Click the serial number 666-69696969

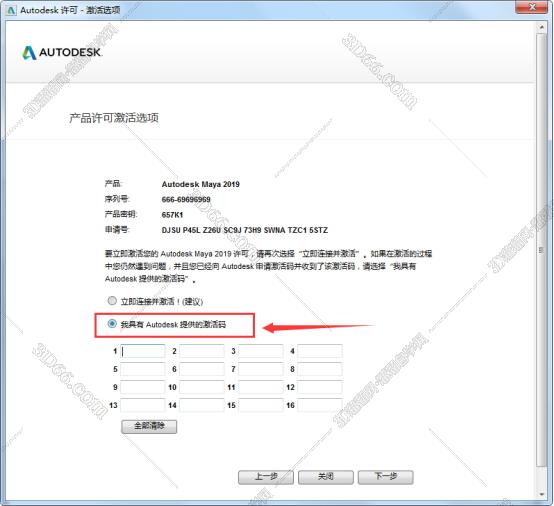(186, 200)
